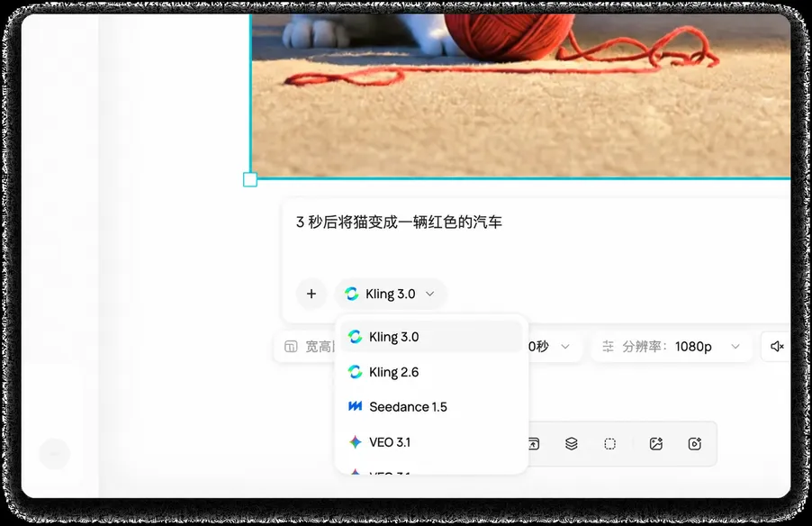Open the 分辨率 1080p resolution dropdown

pyautogui.click(x=672, y=346)
